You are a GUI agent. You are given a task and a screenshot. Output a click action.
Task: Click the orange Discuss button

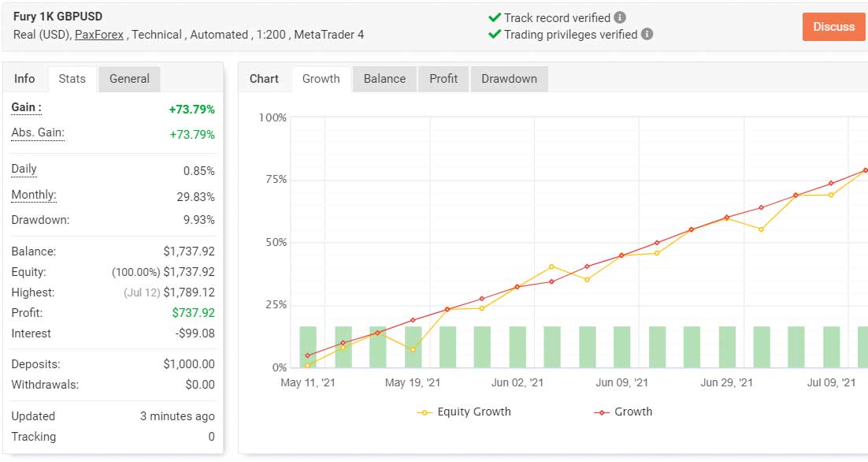coord(833,27)
